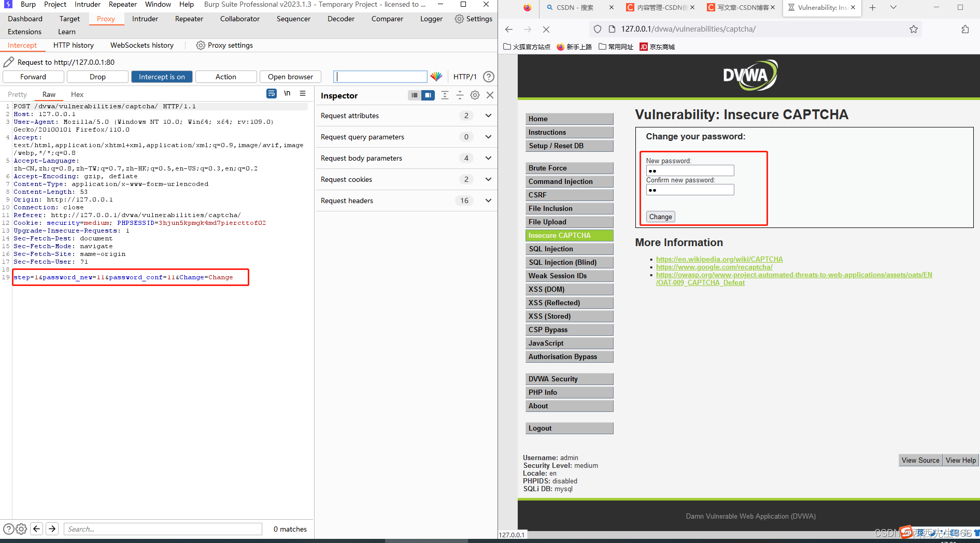Viewport: 980px width, 543px height.
Task: Switch to Pretty view tab
Action: 17,94
